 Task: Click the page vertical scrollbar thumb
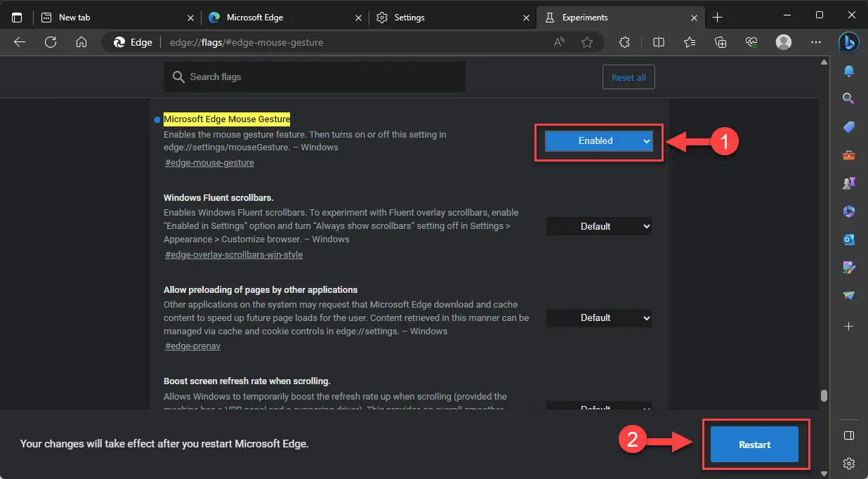(x=824, y=395)
